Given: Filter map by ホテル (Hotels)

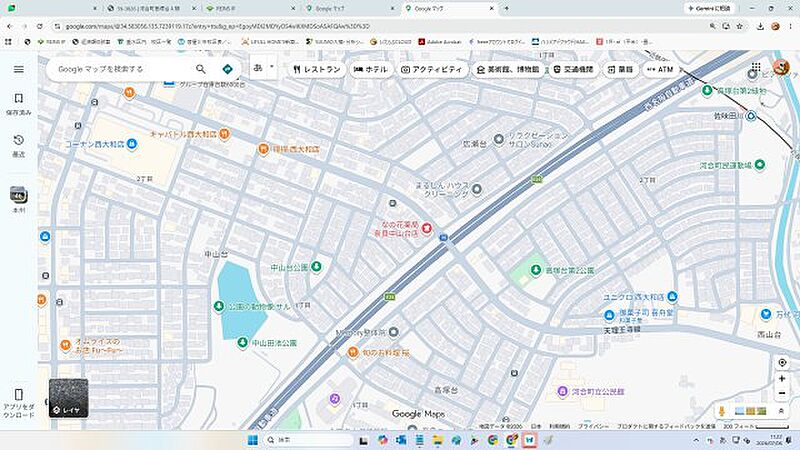Looking at the screenshot, I should (x=371, y=69).
